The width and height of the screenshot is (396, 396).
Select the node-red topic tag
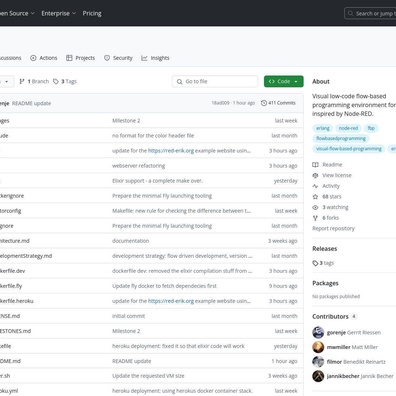[348, 128]
